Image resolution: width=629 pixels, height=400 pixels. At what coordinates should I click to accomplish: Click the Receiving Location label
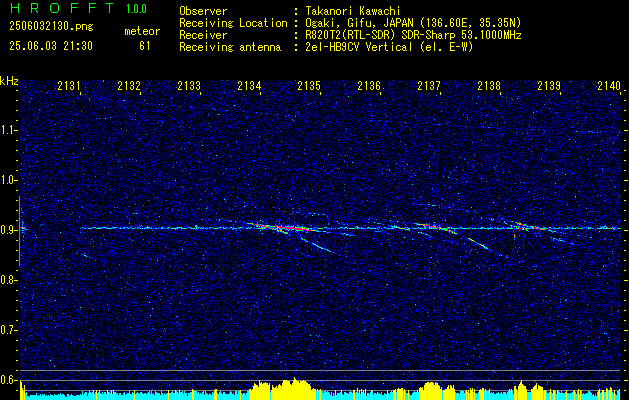point(233,23)
